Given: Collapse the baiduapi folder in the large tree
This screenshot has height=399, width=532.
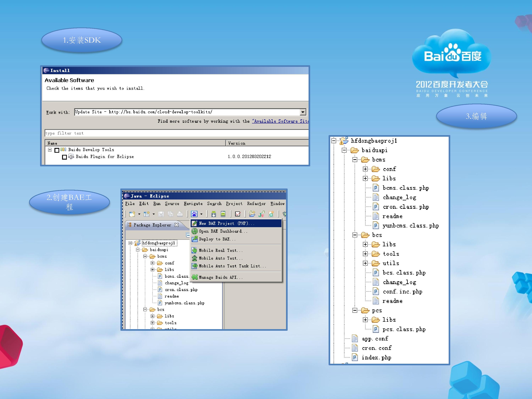Looking at the screenshot, I should tap(344, 150).
